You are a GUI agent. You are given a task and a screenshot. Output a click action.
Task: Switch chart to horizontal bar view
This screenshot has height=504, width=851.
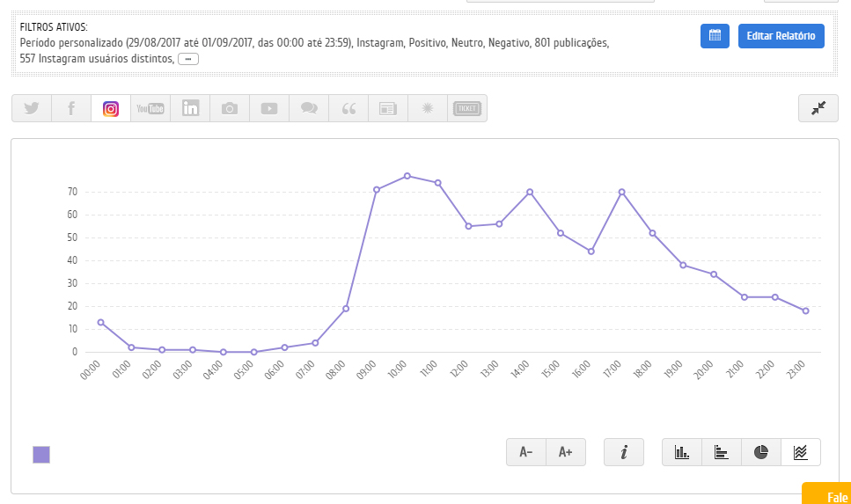coord(722,452)
